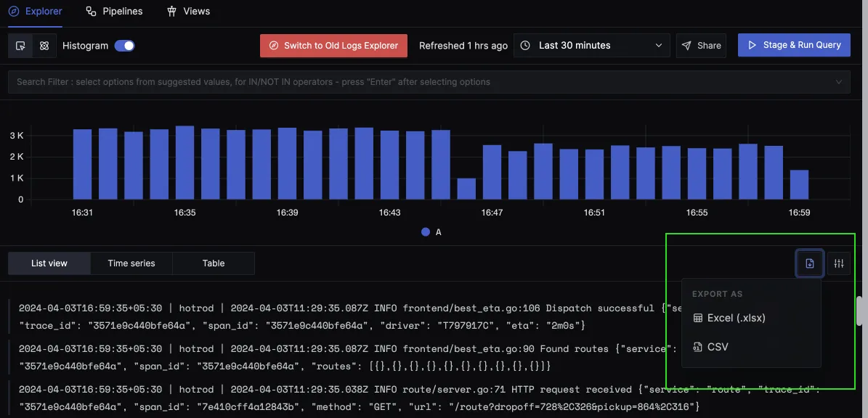Click the Explorer compass icon
868x418 pixels.
(x=14, y=11)
